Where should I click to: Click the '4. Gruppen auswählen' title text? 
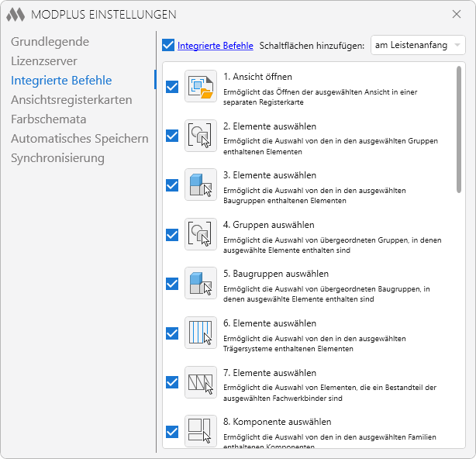click(x=269, y=225)
